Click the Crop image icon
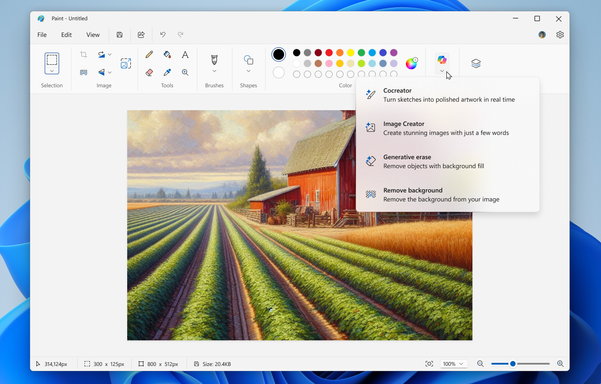This screenshot has width=601, height=384. point(84,54)
